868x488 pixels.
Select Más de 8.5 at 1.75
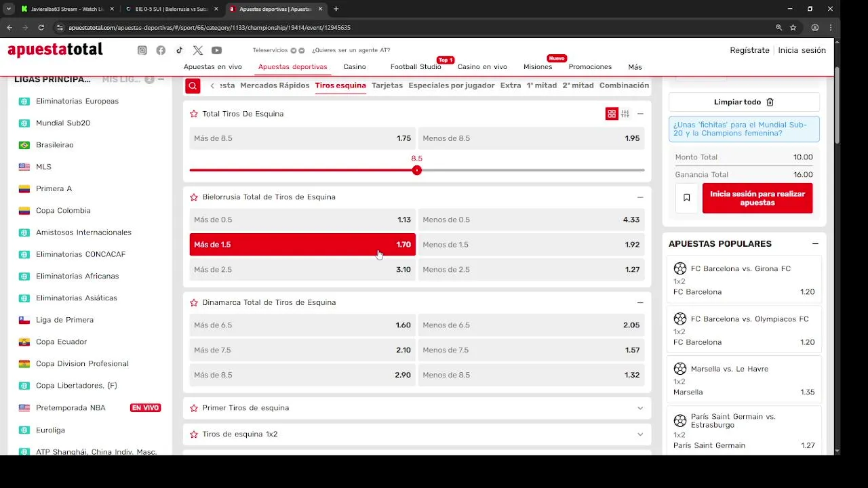point(302,138)
